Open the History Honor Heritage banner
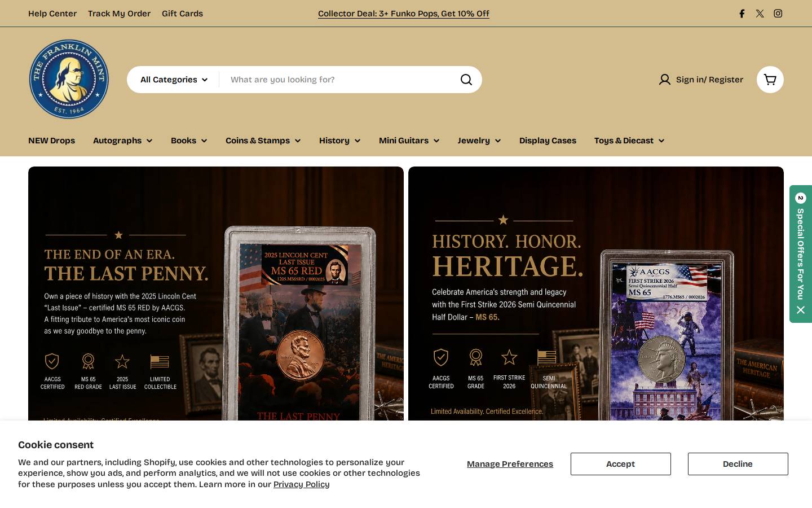This screenshot has width=812, height=508. [x=596, y=294]
